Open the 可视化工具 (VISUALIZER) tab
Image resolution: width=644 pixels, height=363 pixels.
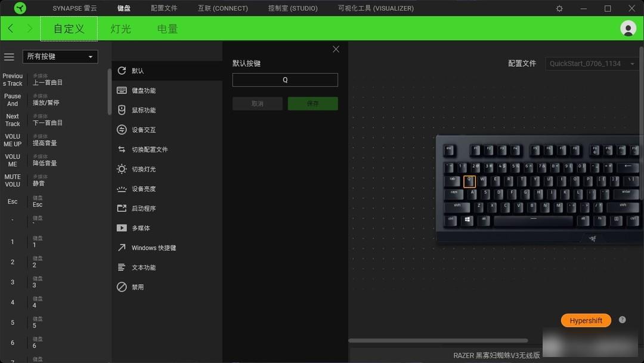(x=376, y=8)
